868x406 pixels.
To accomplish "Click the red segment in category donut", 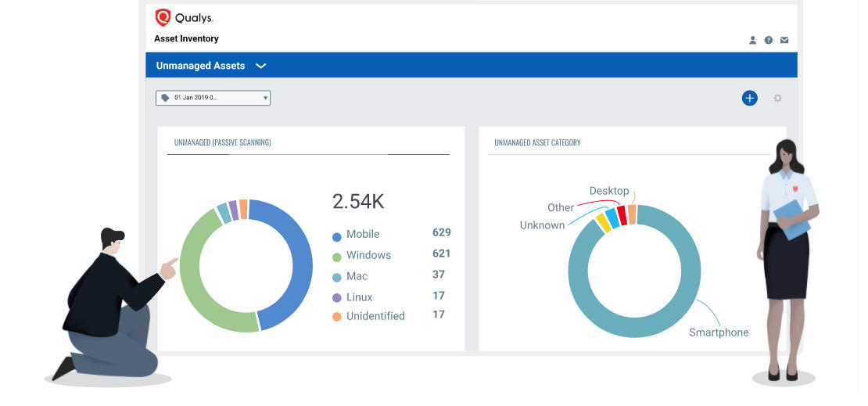I will pos(622,215).
